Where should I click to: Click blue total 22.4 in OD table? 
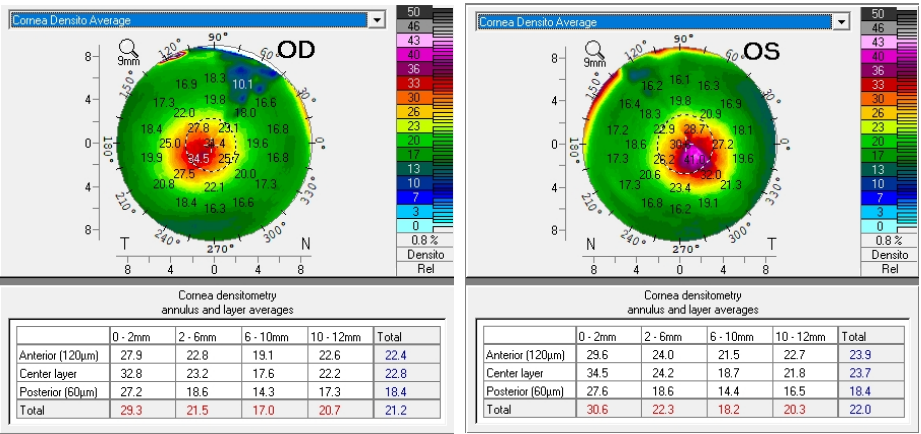(407, 355)
